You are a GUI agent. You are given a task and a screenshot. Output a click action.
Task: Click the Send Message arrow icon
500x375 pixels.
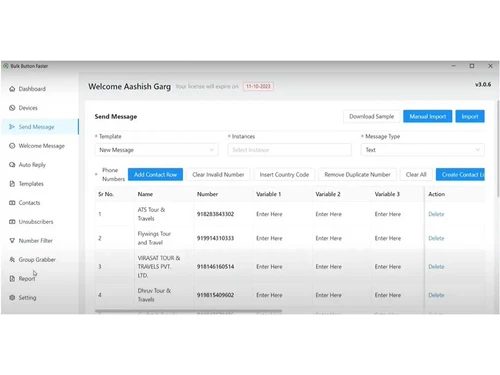pyautogui.click(x=12, y=127)
